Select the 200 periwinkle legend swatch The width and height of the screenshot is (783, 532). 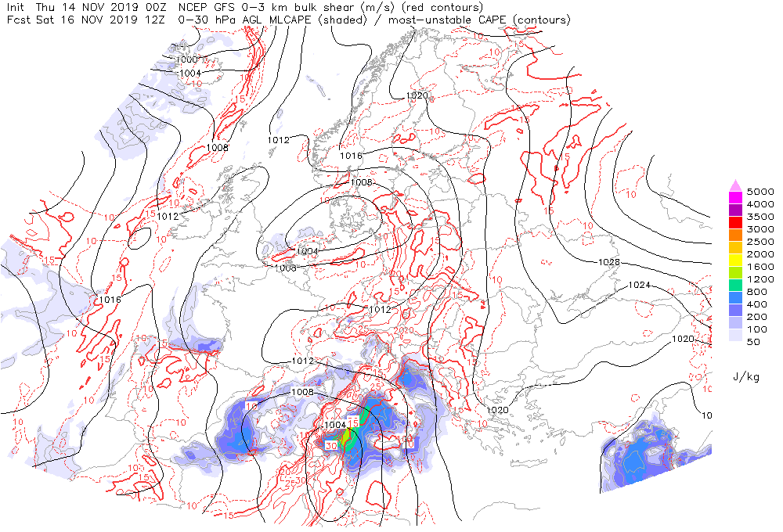point(735,311)
